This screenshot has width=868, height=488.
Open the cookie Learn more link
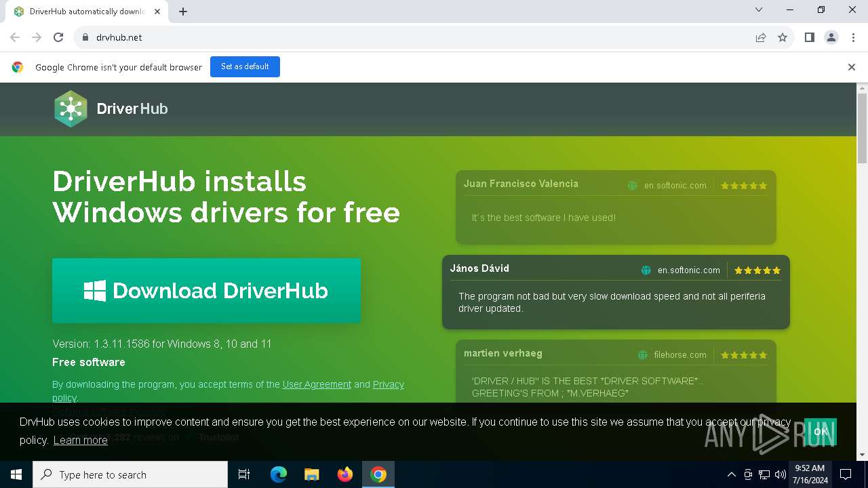81,441
